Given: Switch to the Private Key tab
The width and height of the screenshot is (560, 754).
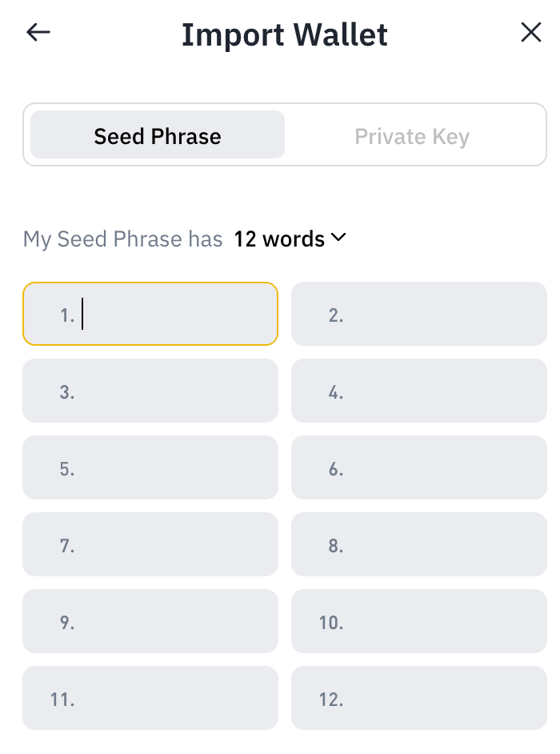Looking at the screenshot, I should click(x=412, y=136).
